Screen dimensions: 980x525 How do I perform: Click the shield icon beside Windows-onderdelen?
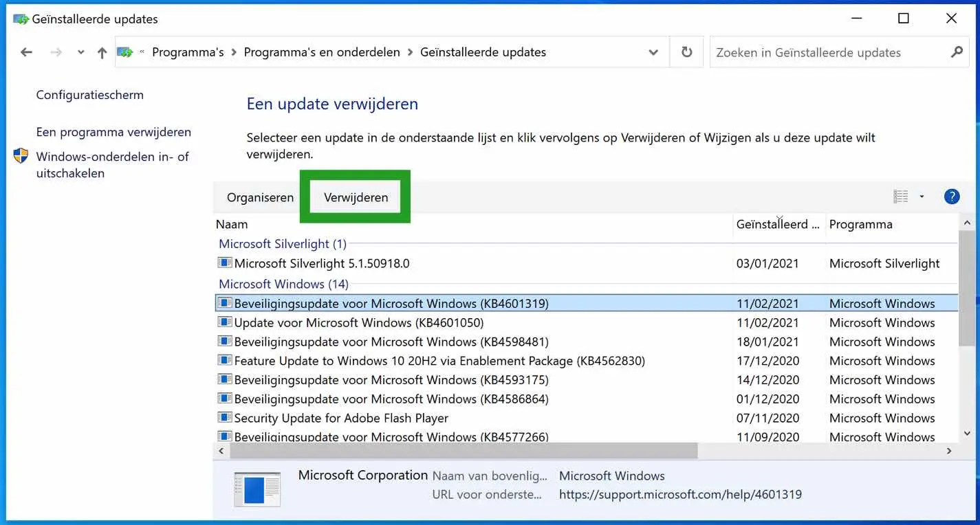[21, 156]
